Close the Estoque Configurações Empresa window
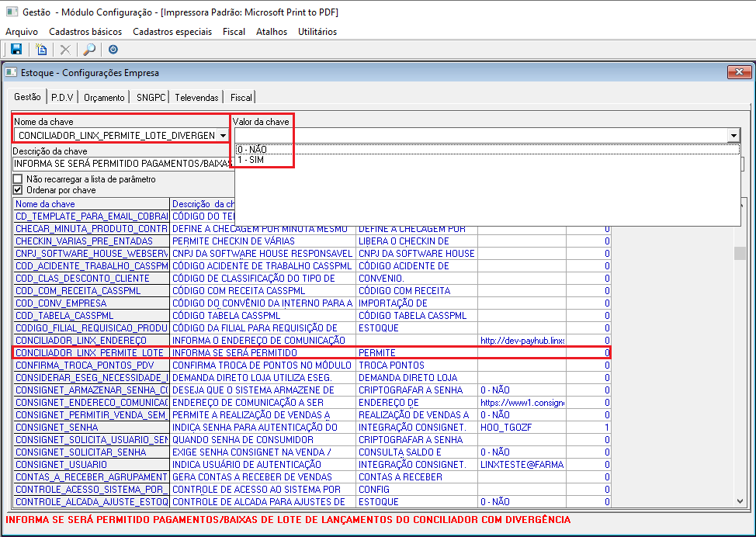The image size is (756, 537). 739,72
